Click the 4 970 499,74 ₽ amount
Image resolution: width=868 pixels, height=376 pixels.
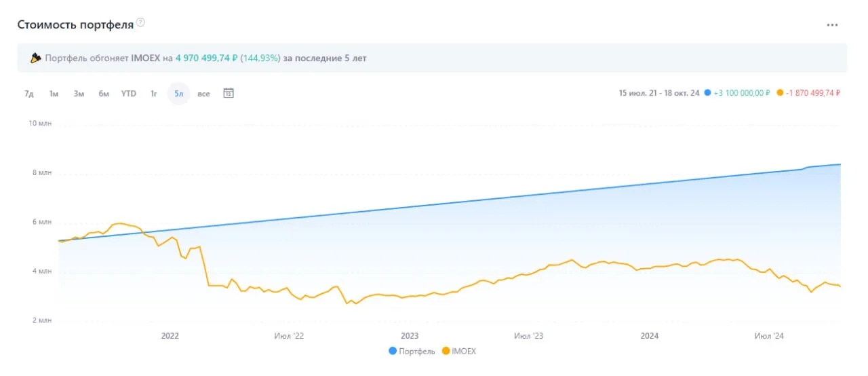(207, 58)
